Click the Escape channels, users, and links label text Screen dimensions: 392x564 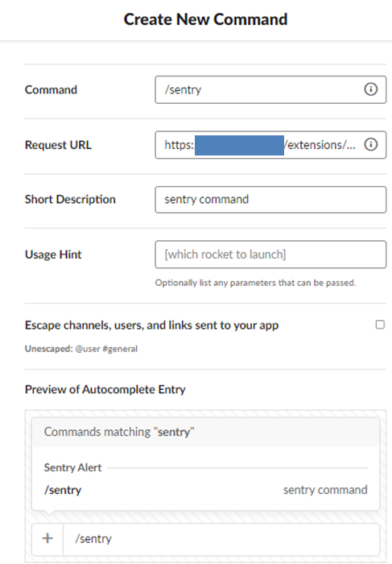click(x=151, y=326)
